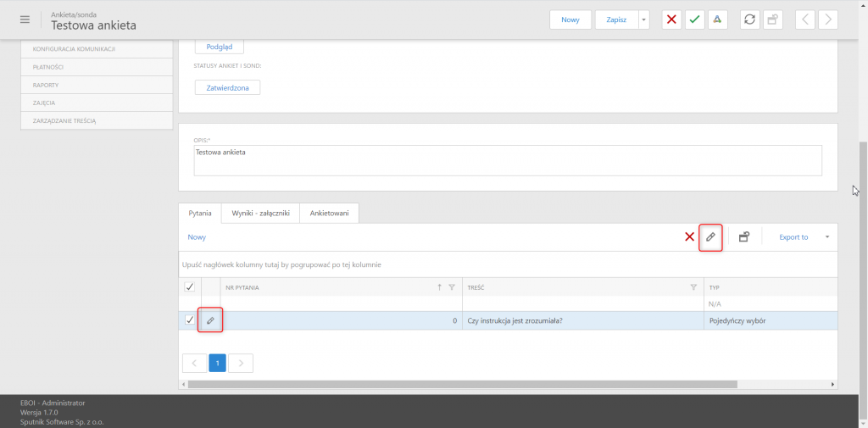Go to next record with top right arrow
The width and height of the screenshot is (868, 428).
pos(827,19)
